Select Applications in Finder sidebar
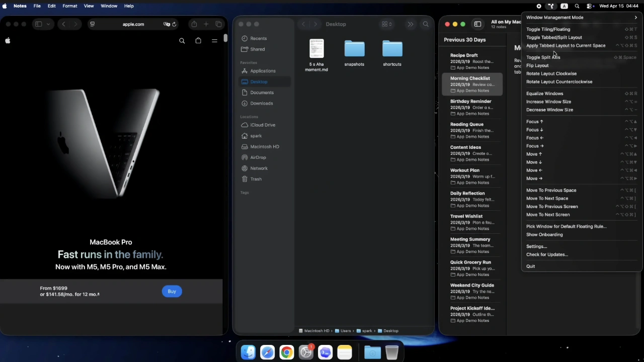Image resolution: width=644 pixels, height=362 pixels. (264, 71)
